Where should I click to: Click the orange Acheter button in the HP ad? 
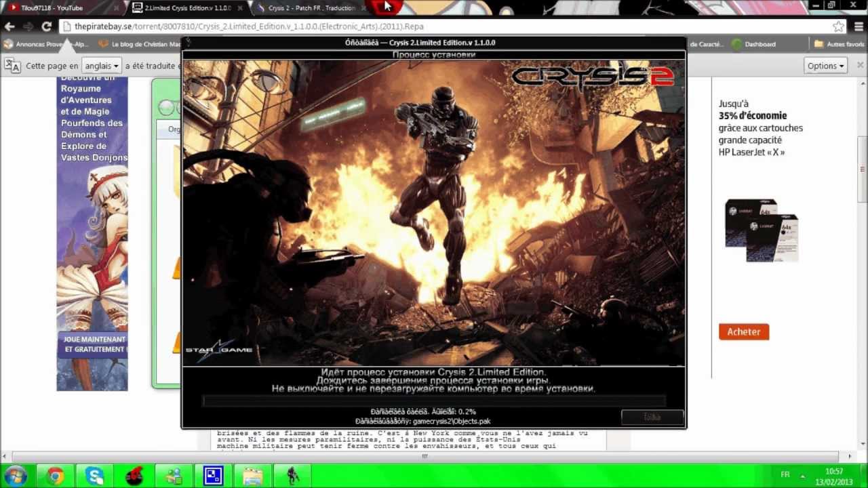(744, 331)
